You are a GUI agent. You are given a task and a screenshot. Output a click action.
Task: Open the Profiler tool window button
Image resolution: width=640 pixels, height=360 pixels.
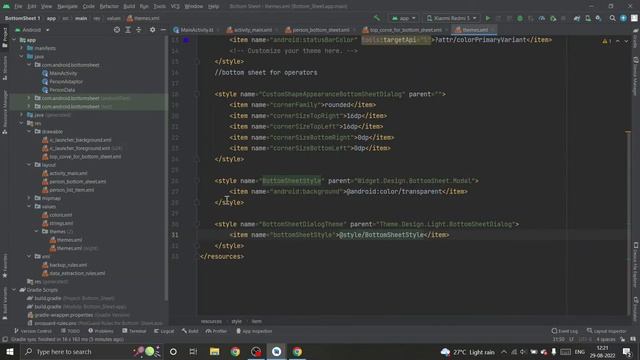tap(217, 331)
